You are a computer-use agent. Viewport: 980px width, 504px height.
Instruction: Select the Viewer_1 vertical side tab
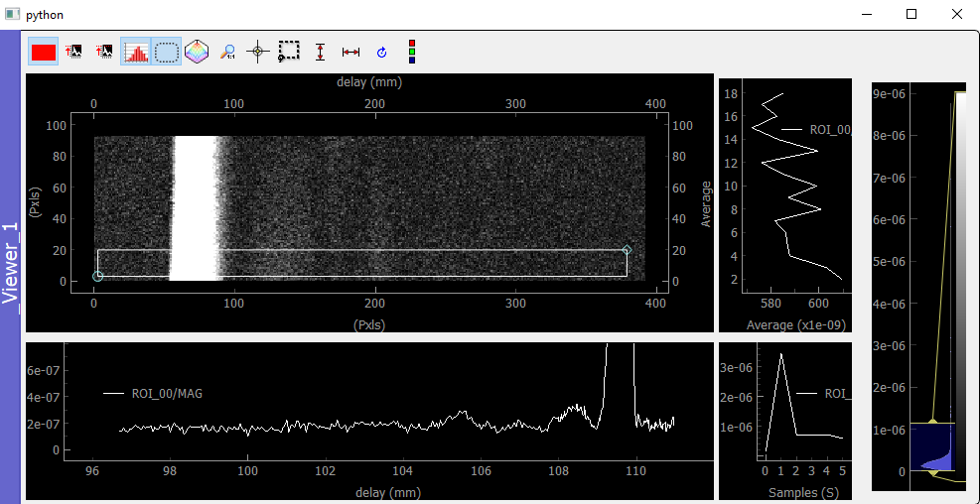click(11, 266)
